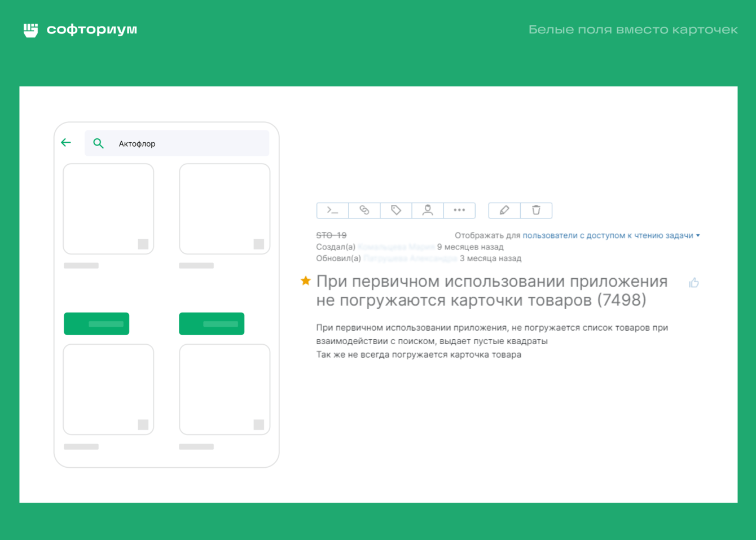756x540 pixels.
Task: Click the command console icon in toolbar
Action: (333, 210)
